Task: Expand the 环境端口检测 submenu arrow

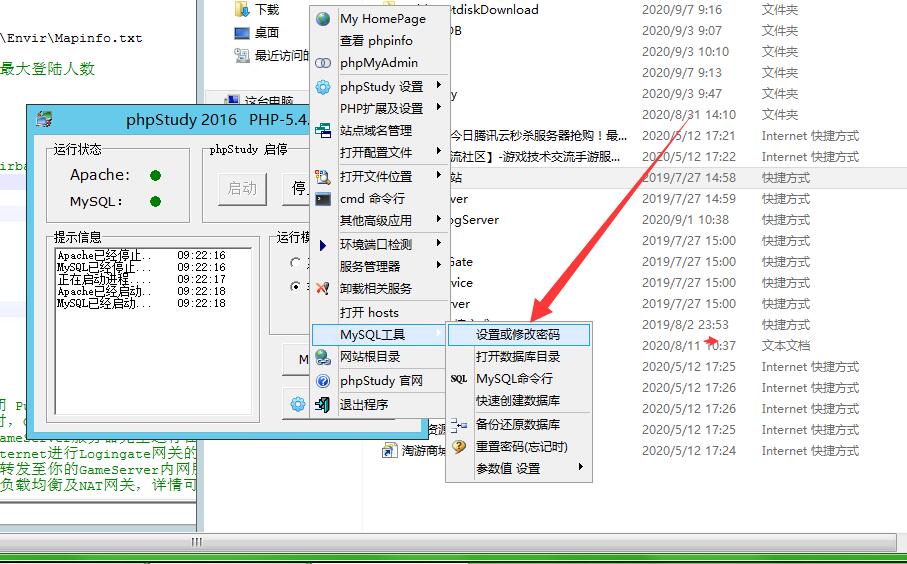Action: click(439, 243)
